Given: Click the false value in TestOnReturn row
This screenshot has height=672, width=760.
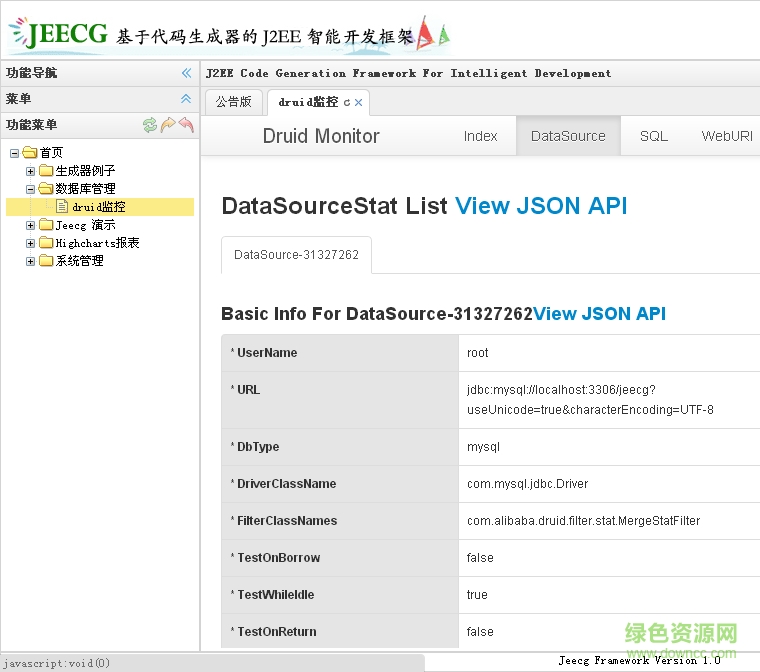Looking at the screenshot, I should tap(480, 632).
